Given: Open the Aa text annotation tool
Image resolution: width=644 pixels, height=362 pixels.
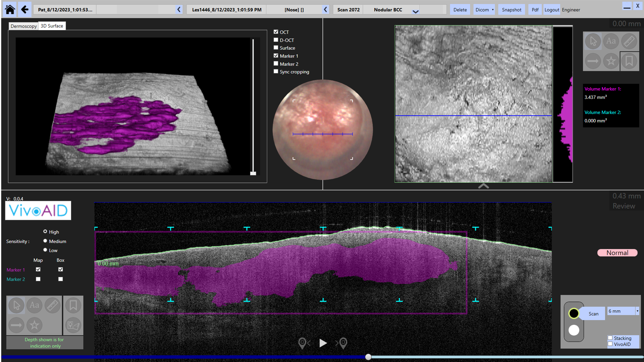Looking at the screenshot, I should click(x=611, y=41).
